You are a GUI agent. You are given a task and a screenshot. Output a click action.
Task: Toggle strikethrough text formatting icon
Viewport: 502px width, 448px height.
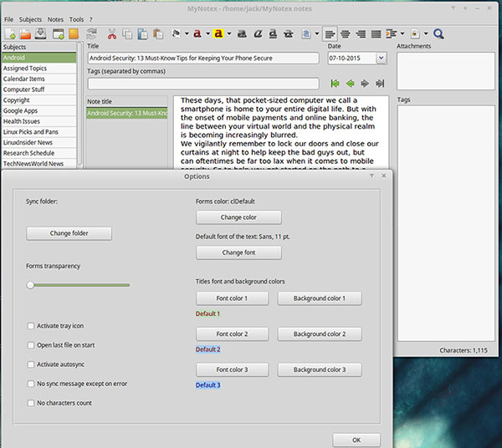coord(289,33)
